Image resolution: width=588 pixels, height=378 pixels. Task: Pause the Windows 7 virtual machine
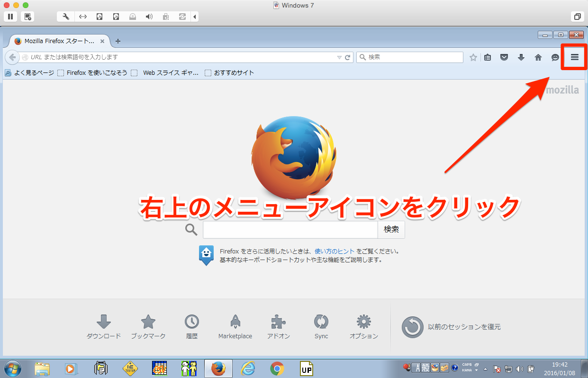[x=10, y=17]
